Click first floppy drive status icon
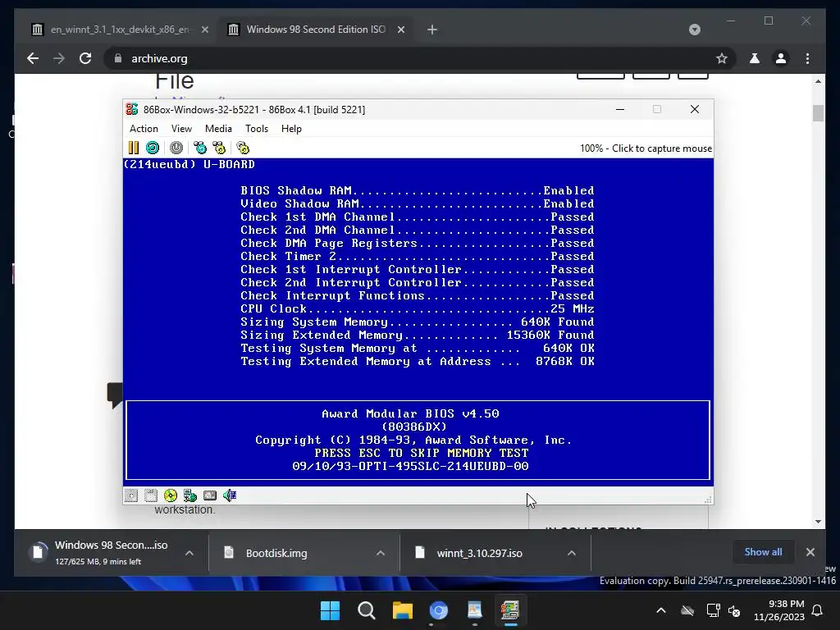 pyautogui.click(x=131, y=495)
